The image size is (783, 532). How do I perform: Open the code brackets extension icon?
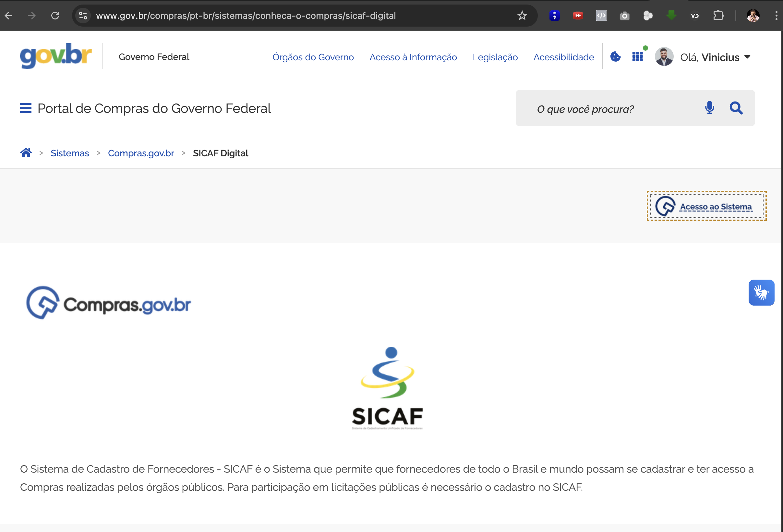coord(601,16)
